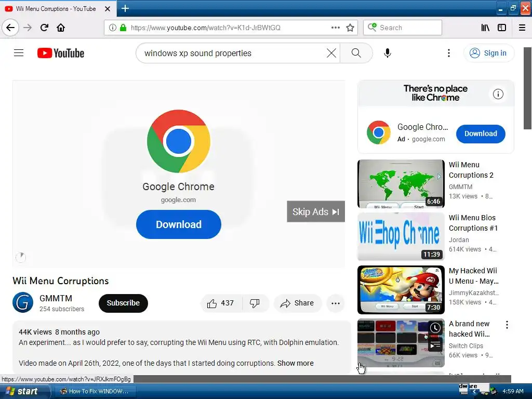Viewport: 532px width, 399px height.
Task: Dislike the video with thumbs down
Action: 255,303
